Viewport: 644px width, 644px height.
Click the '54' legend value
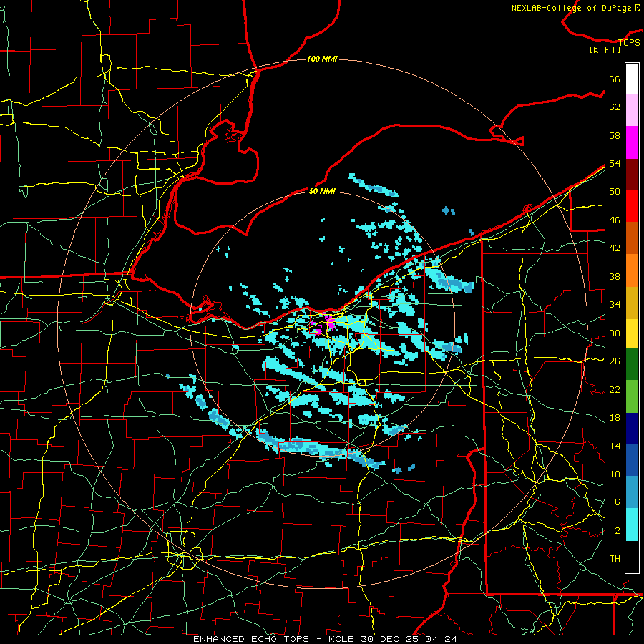pos(615,163)
